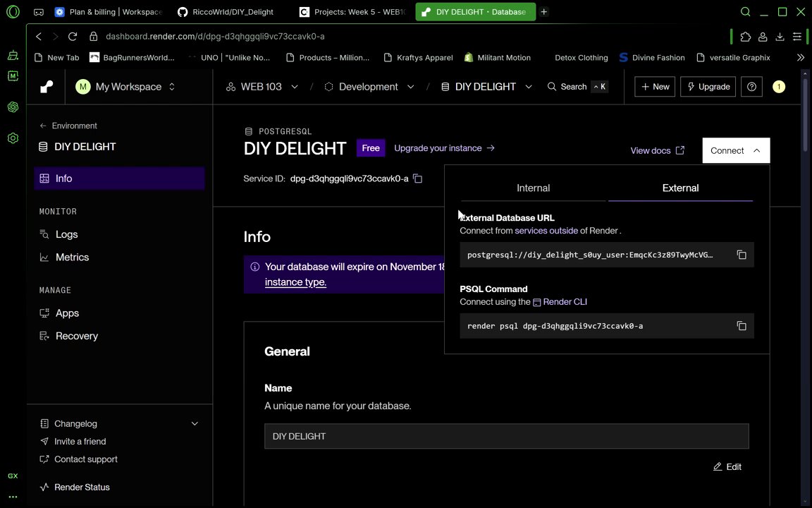Click Edit for the database name

point(727,466)
